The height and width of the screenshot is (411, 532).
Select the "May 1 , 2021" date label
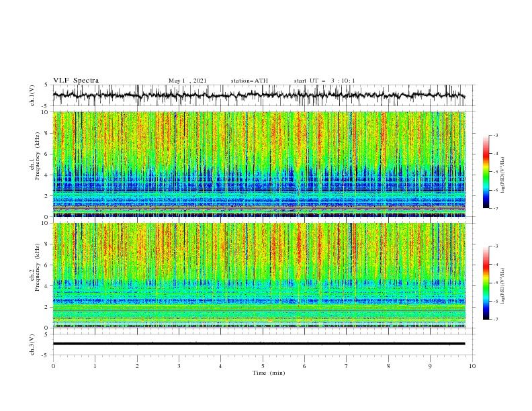[x=187, y=81]
